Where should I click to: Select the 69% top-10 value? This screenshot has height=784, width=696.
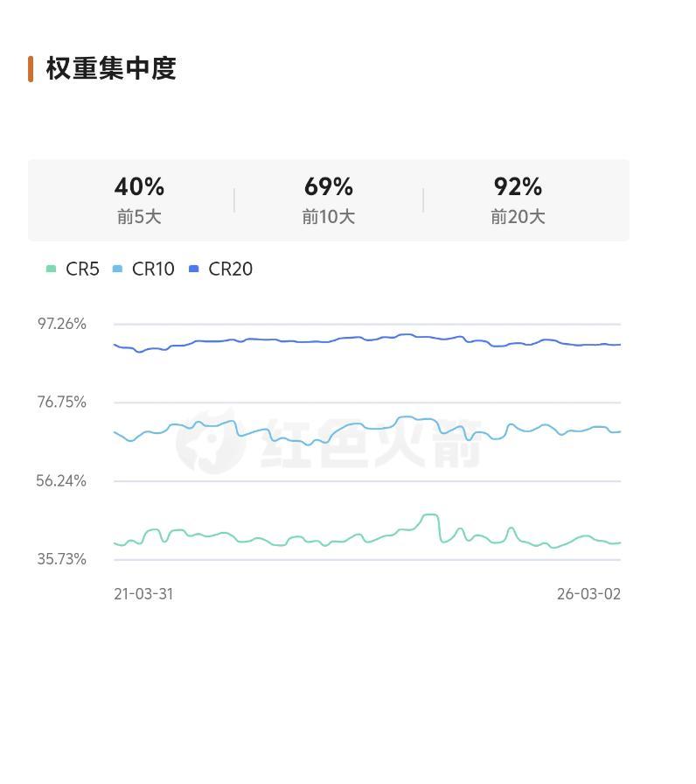point(329,186)
